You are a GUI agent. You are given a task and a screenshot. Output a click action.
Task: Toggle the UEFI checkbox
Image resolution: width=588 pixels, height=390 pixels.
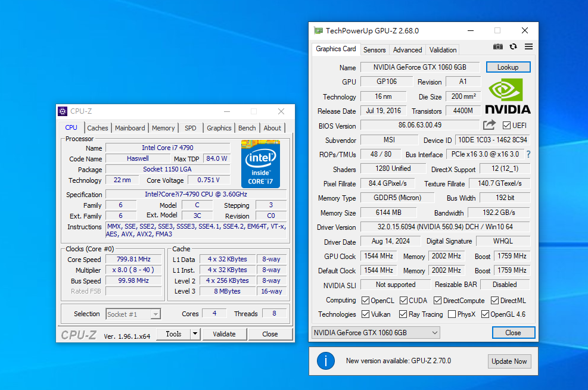[506, 126]
